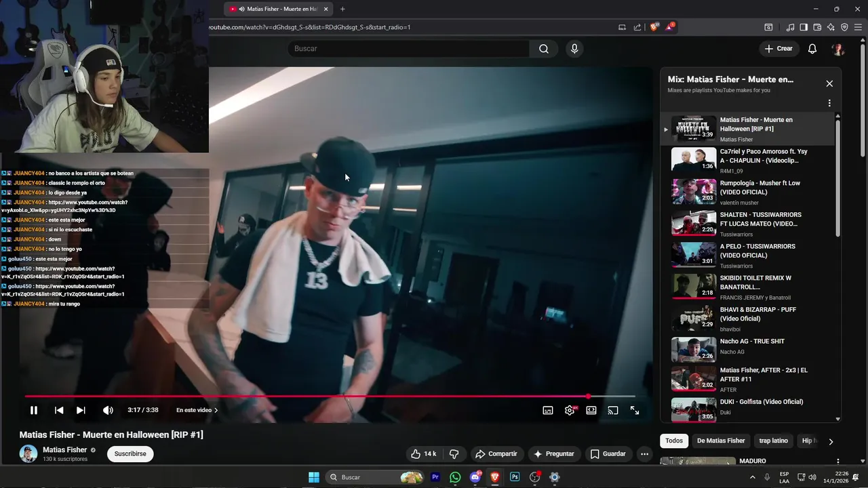
Task: Close the Matias Fisher browser tab
Action: pyautogui.click(x=326, y=9)
